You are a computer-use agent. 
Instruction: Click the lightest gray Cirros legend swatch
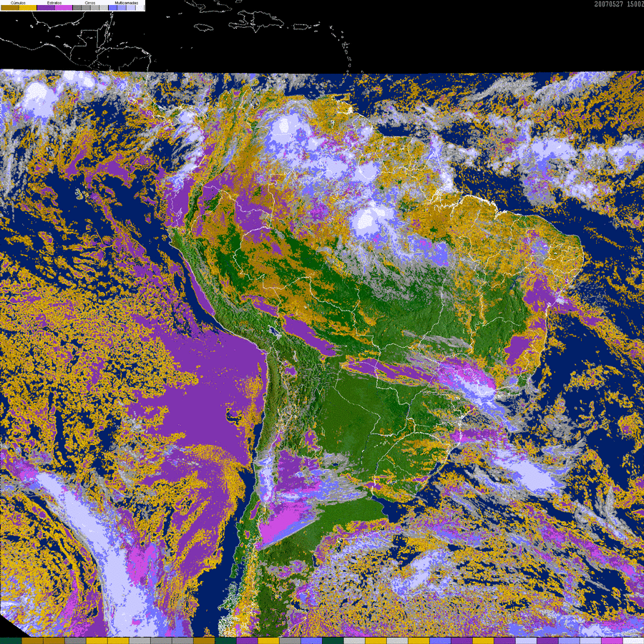(104, 7)
